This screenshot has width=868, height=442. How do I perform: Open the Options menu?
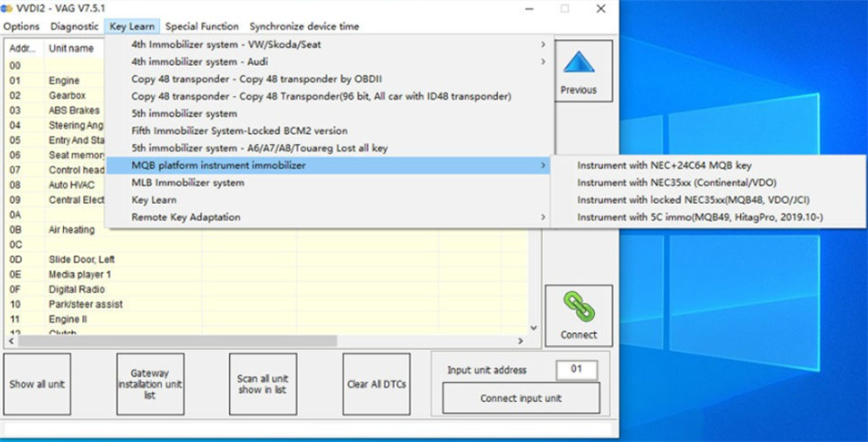21,26
